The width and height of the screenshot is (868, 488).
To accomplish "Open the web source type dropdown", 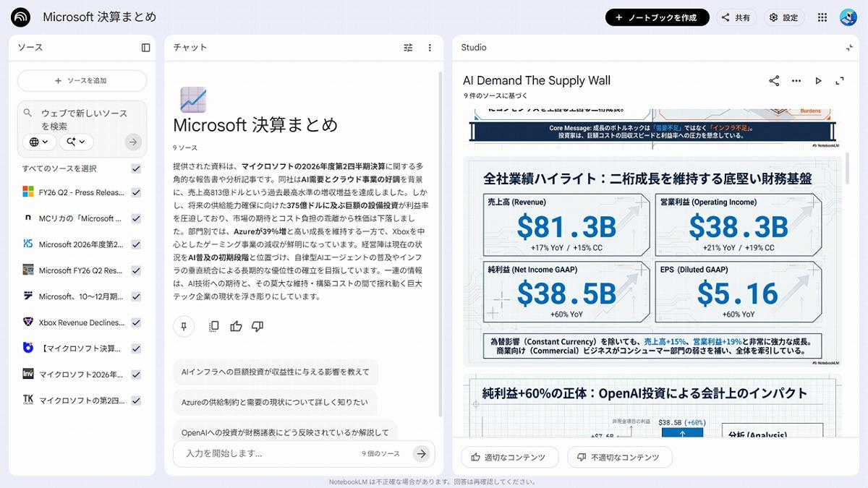I will click(x=39, y=142).
